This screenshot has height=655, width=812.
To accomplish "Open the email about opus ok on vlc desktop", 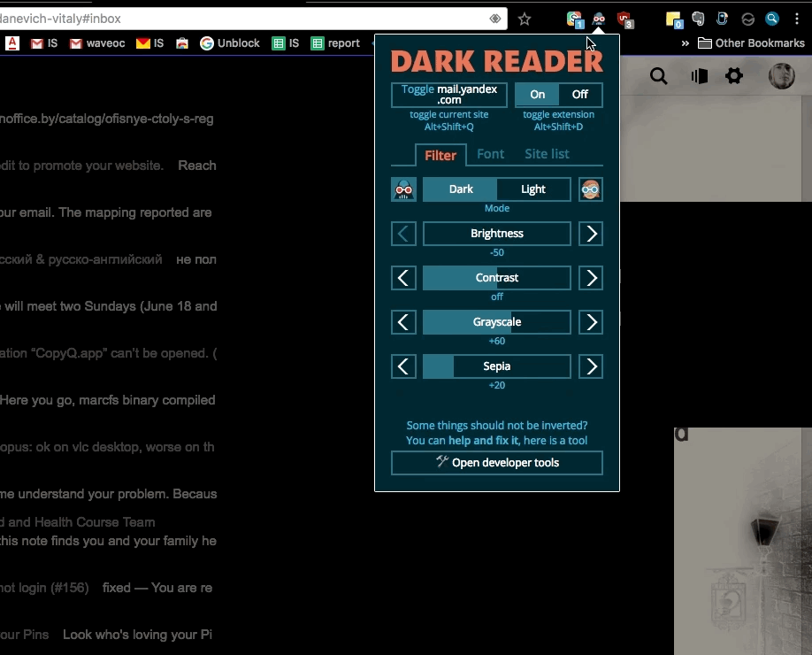I will pyautogui.click(x=108, y=447).
